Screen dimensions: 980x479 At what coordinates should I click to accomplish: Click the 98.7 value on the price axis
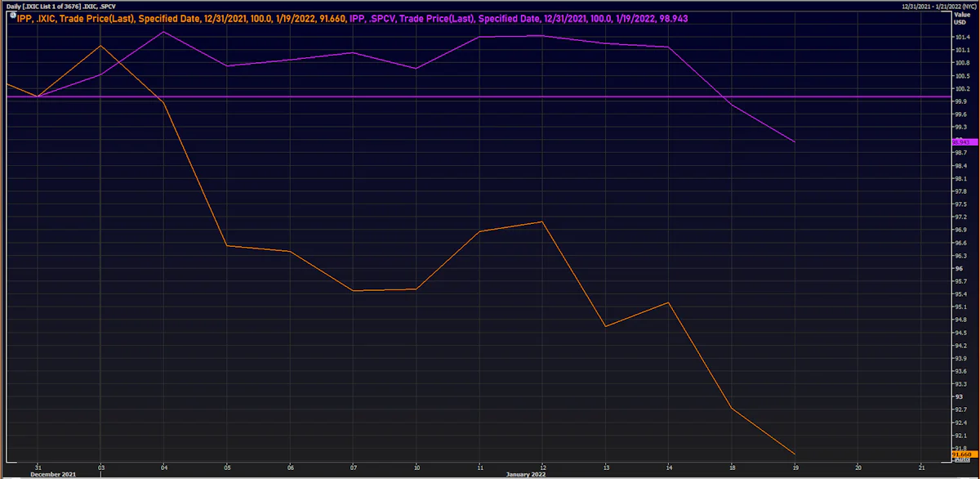(960, 153)
